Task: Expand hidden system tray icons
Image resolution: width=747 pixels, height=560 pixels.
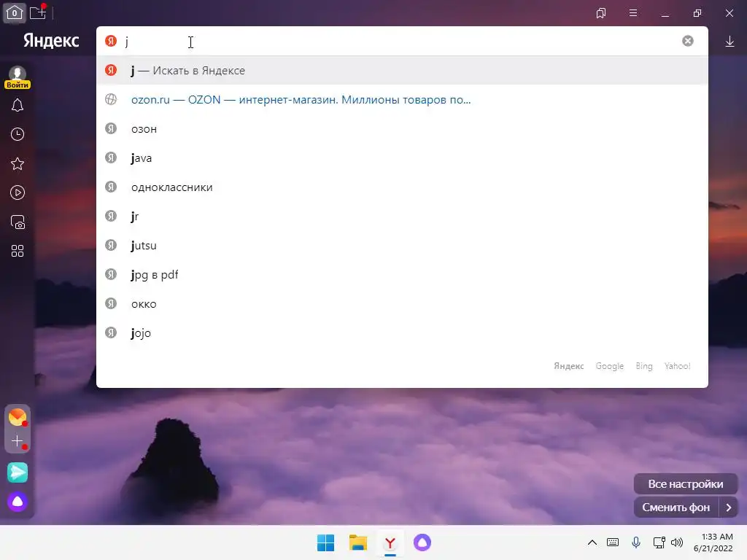Action: tap(592, 542)
